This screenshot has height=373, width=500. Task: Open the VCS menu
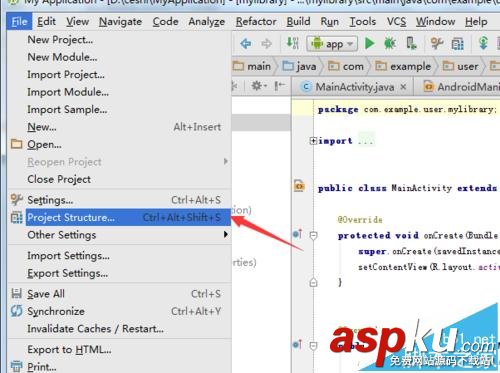pyautogui.click(x=396, y=22)
